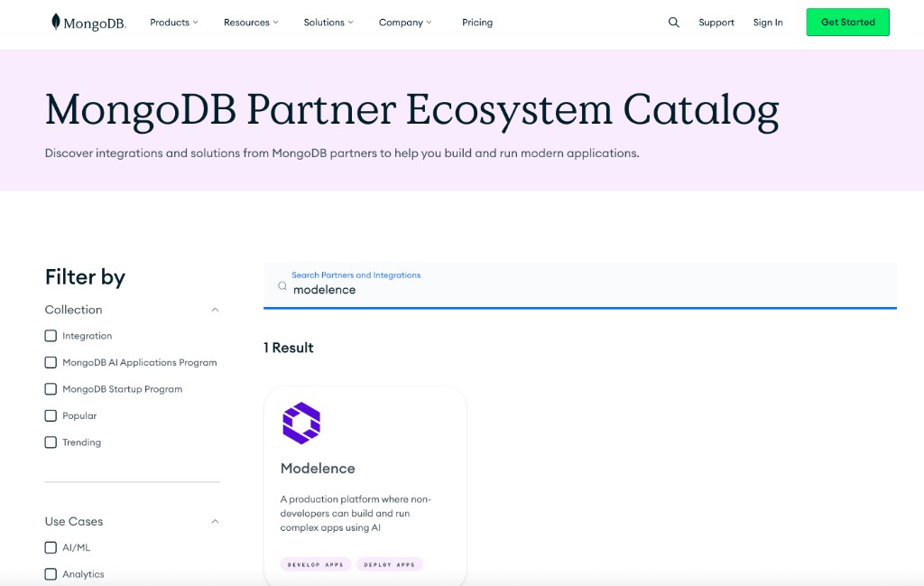Collapse the Use Cases filter section
The width and height of the screenshot is (924, 586).
(215, 521)
